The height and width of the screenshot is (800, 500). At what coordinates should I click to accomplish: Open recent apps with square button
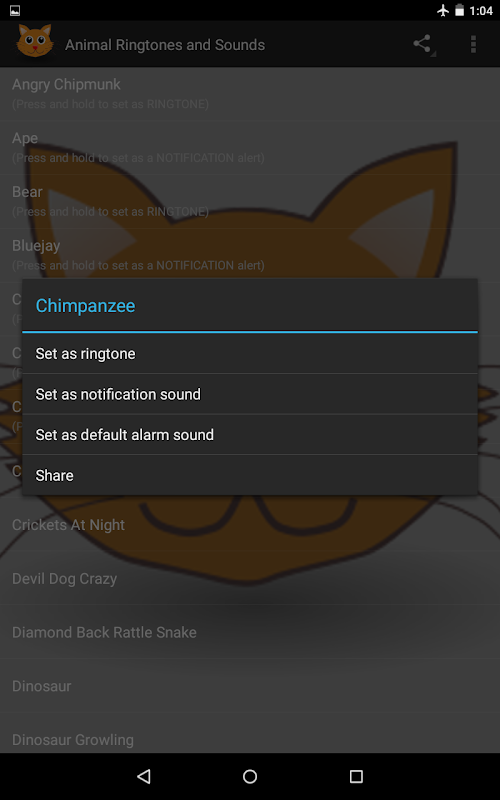click(356, 776)
